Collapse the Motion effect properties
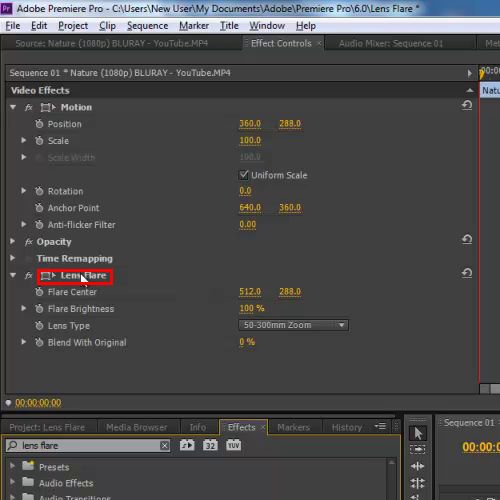The height and width of the screenshot is (500, 500). 13,107
